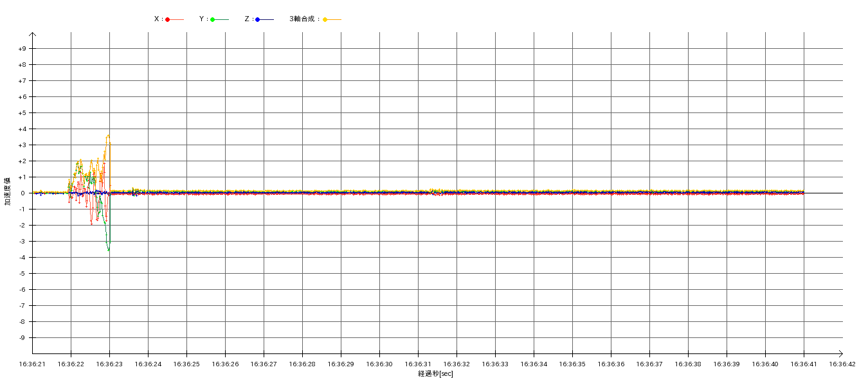This screenshot has height=392, width=868.
Task: Select the 16:36:41 time tick label
Action: click(803, 364)
